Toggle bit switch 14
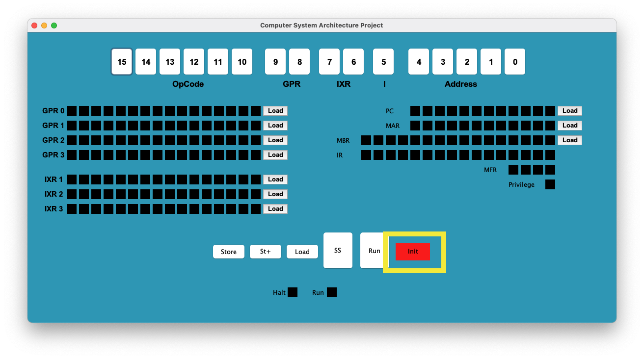Viewport: 644px width, 359px height. coord(146,62)
